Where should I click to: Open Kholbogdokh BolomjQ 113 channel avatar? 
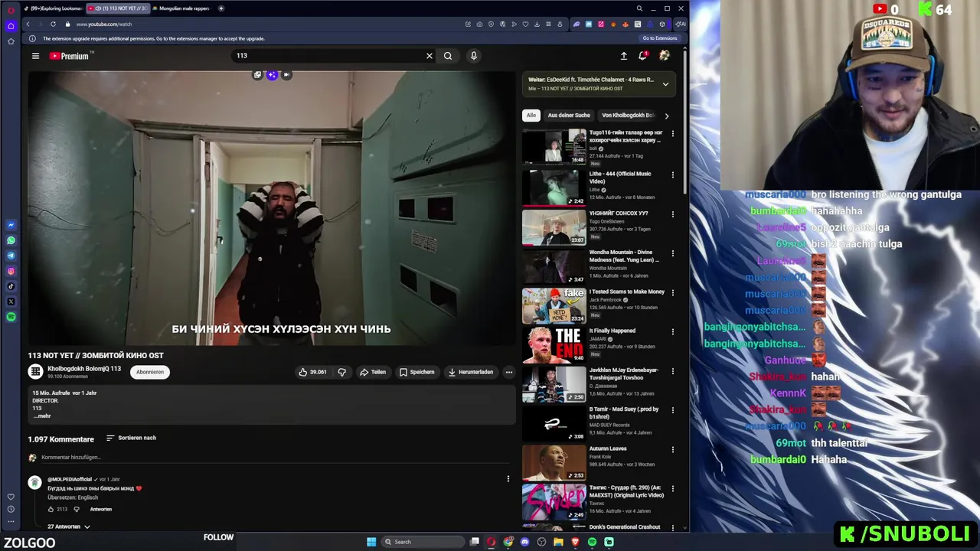[x=35, y=371]
